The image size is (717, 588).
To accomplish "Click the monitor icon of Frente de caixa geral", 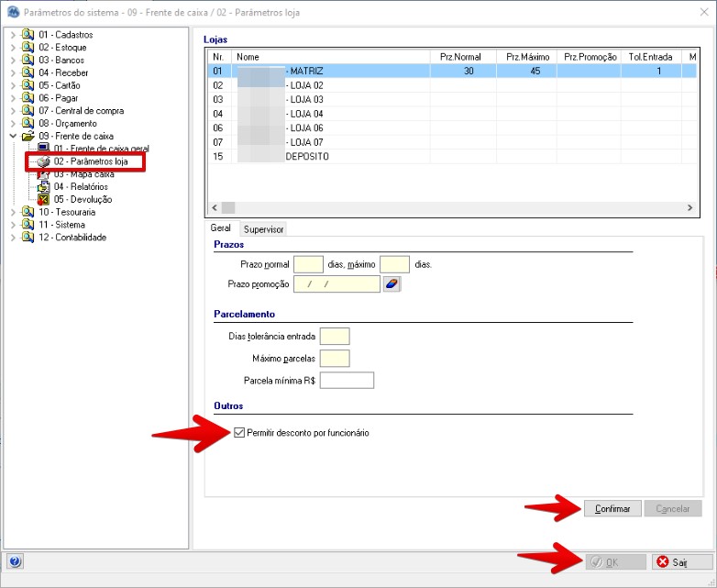I will (43, 148).
